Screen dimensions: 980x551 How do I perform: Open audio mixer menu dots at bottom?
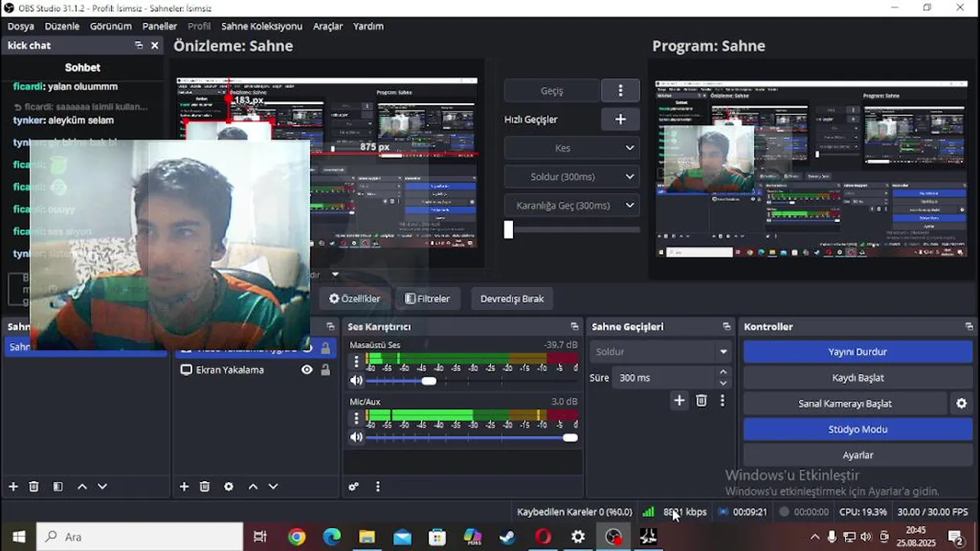pyautogui.click(x=377, y=486)
